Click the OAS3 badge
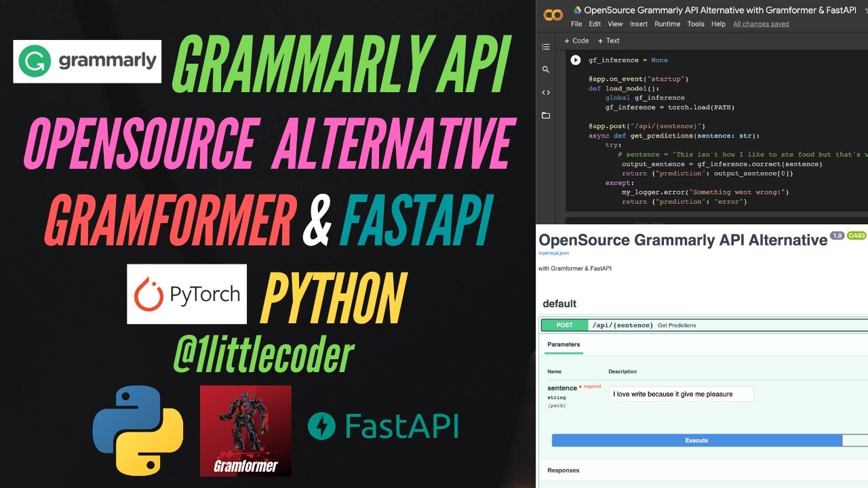Screen dimensions: 868x488 pos(856,236)
